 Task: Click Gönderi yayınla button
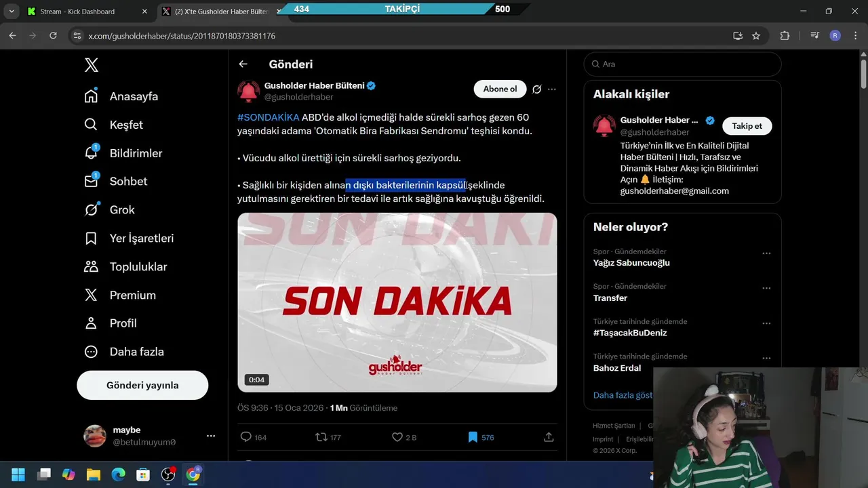142,385
